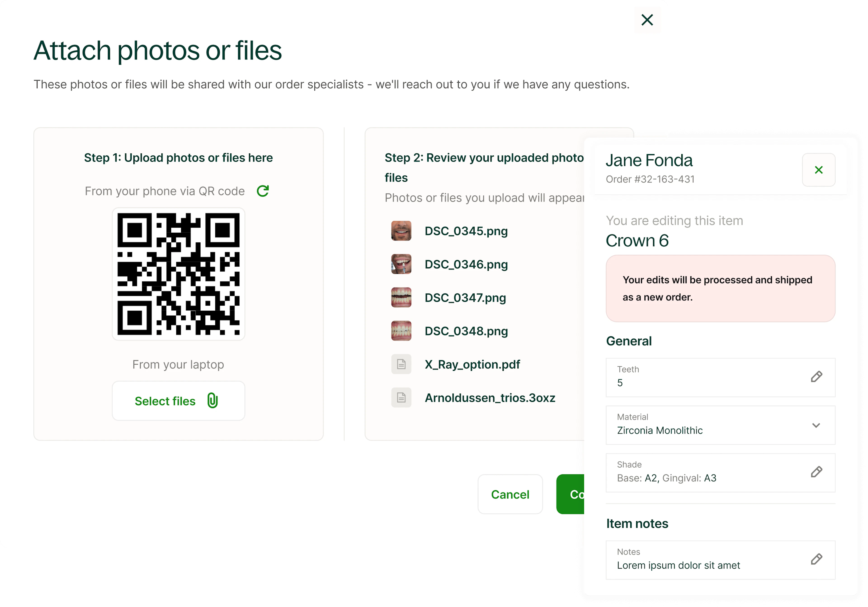Click the 'Item notes' heading

pos(637,523)
